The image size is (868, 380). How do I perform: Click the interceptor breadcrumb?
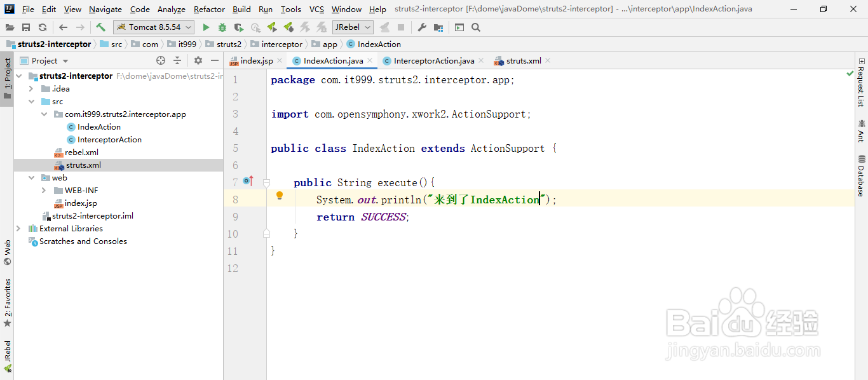click(x=276, y=44)
